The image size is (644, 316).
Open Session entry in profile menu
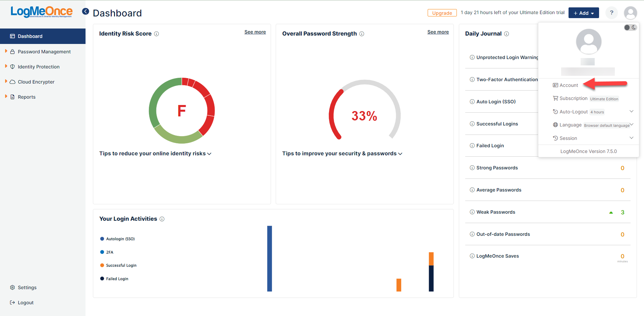pos(565,138)
